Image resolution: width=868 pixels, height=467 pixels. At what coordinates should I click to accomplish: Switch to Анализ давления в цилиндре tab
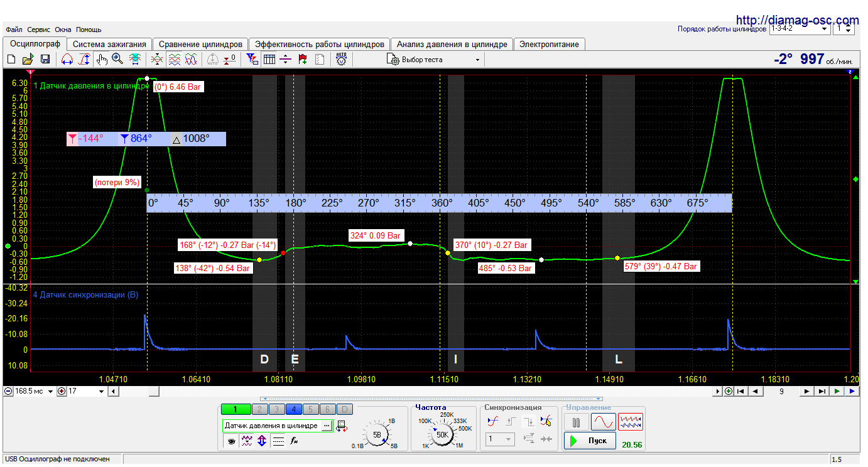point(452,44)
